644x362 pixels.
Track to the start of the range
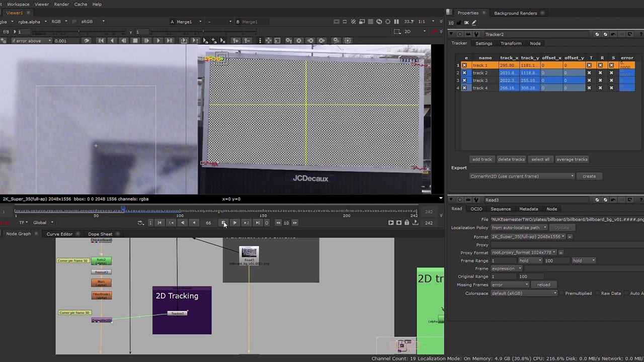click(x=101, y=41)
